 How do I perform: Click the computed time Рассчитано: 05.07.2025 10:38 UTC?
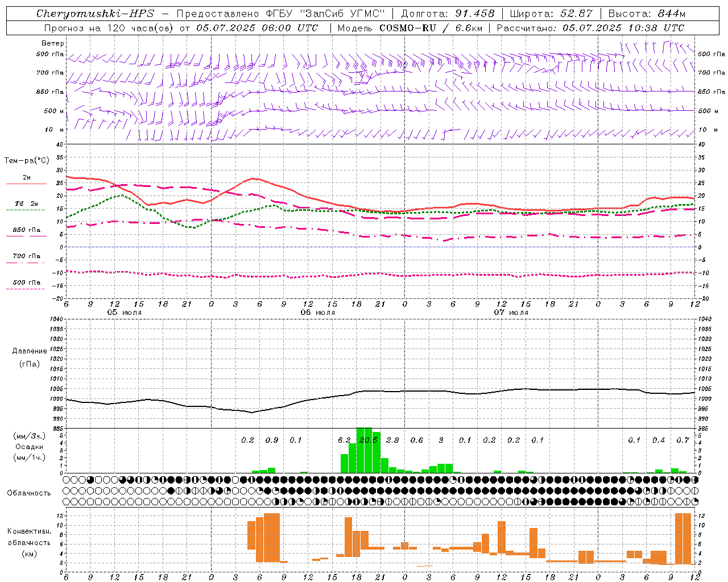[590, 28]
